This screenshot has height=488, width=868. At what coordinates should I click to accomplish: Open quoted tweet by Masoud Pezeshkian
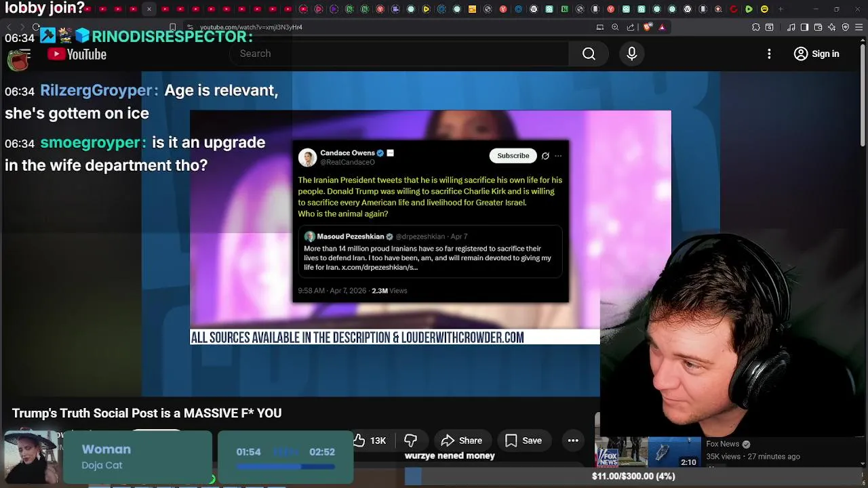point(430,252)
